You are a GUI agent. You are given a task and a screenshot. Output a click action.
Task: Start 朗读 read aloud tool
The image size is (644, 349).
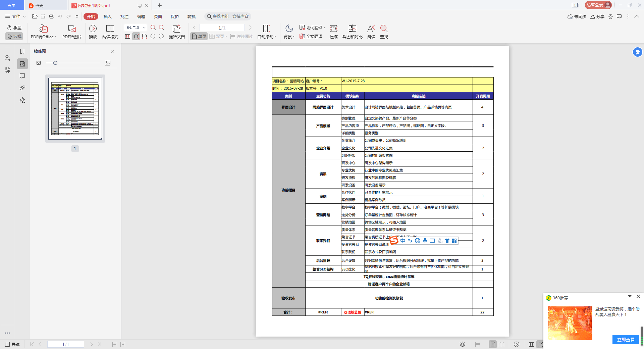[371, 29]
